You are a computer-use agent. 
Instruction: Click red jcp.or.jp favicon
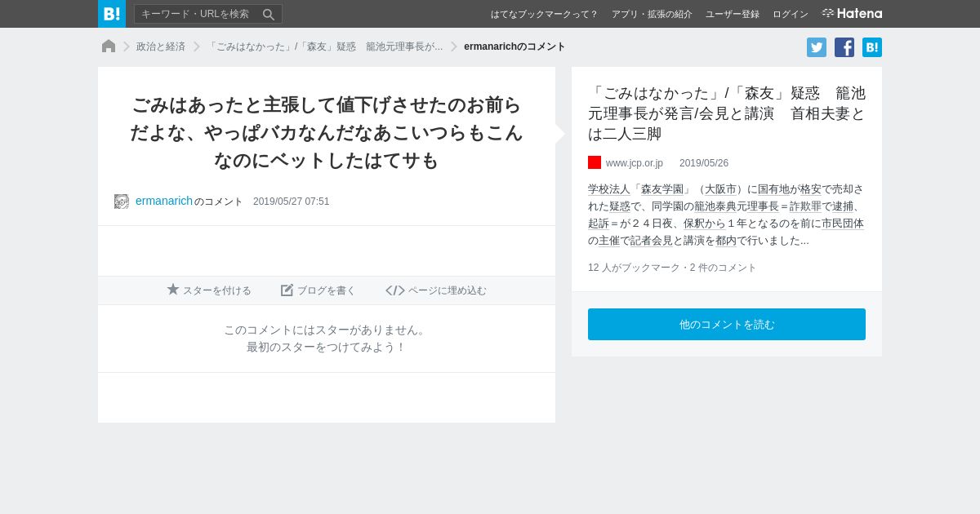click(595, 162)
